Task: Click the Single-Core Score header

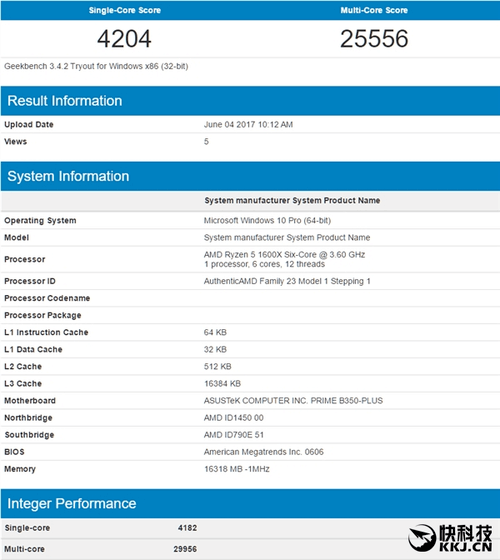Action: click(x=125, y=10)
